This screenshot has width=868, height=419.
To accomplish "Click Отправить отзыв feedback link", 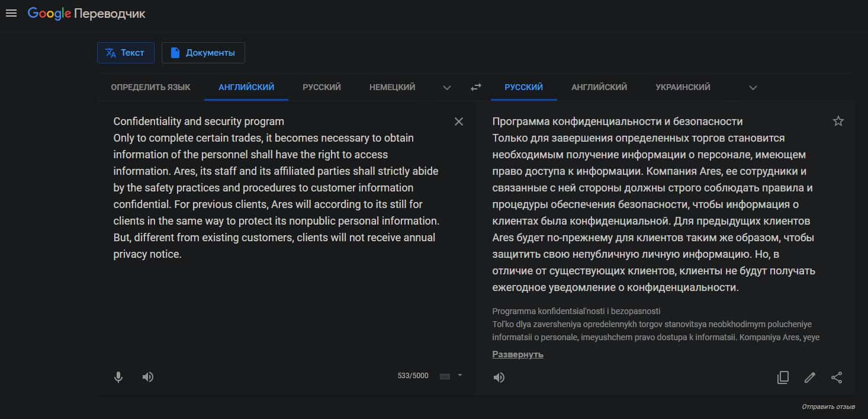I will (x=828, y=407).
